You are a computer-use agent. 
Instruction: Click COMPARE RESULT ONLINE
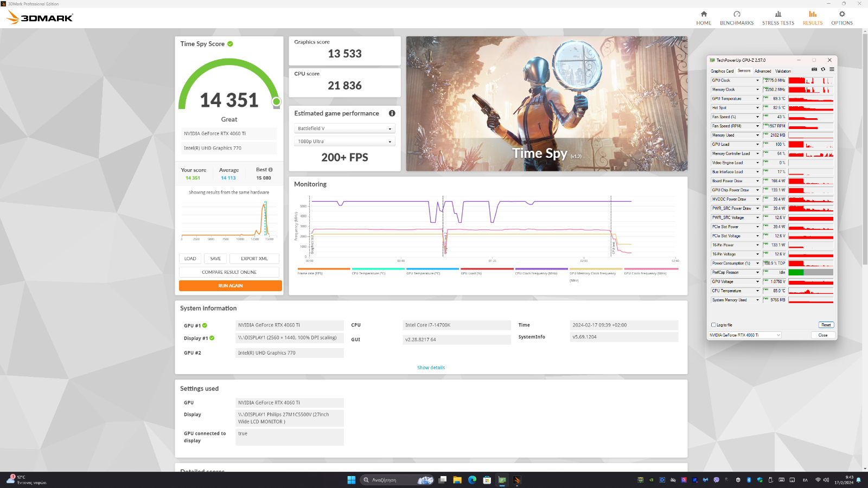[229, 272]
